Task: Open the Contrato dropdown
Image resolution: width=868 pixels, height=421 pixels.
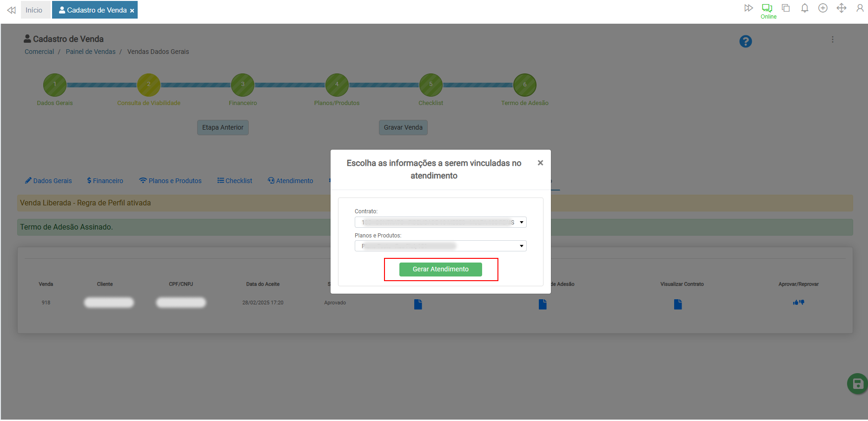Action: 440,223
